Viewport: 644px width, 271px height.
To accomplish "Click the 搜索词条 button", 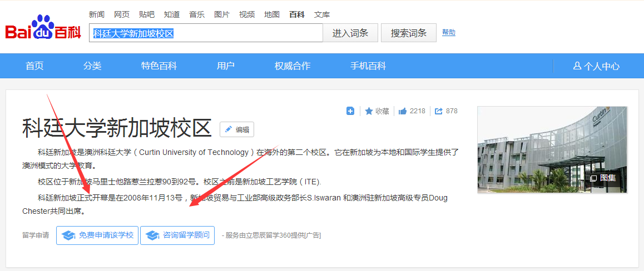I will (409, 33).
